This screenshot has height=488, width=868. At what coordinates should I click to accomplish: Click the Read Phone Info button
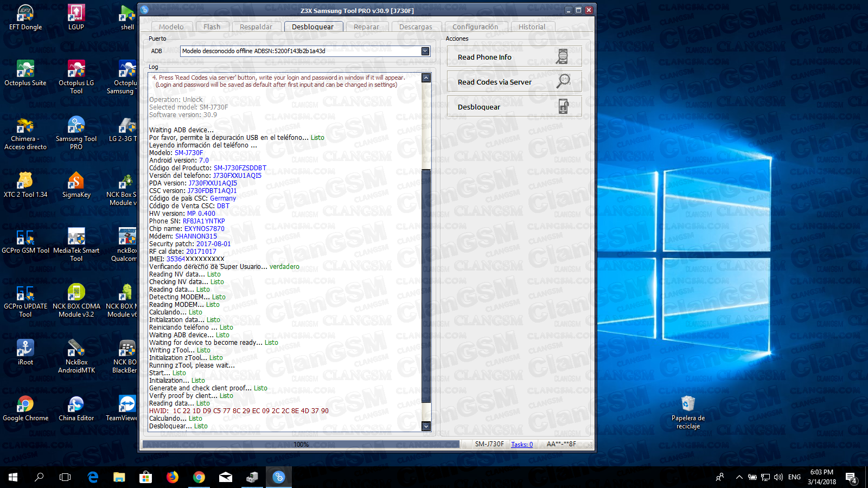pos(514,56)
